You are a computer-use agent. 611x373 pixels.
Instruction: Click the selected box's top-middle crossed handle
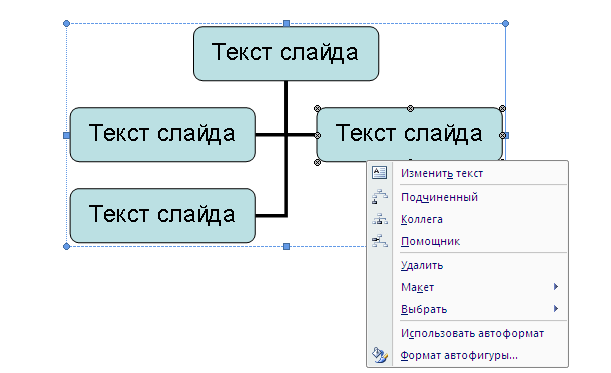click(x=410, y=108)
